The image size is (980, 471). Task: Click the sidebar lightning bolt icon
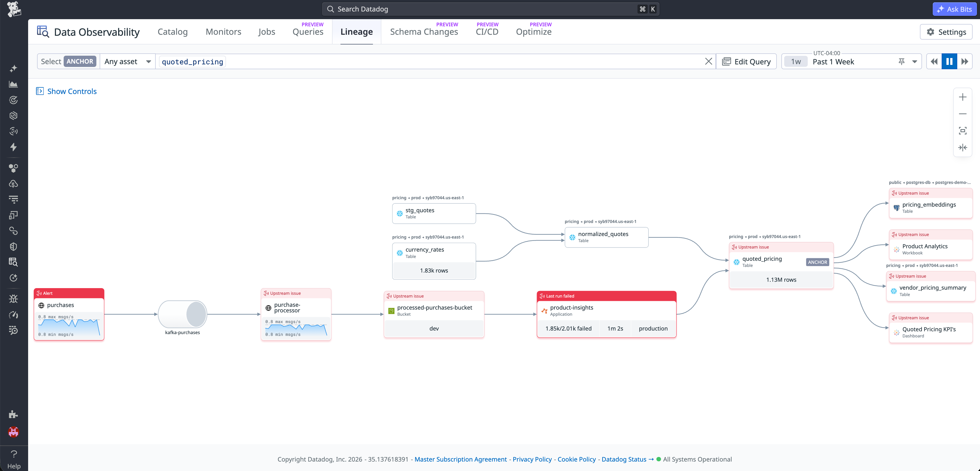tap(13, 147)
